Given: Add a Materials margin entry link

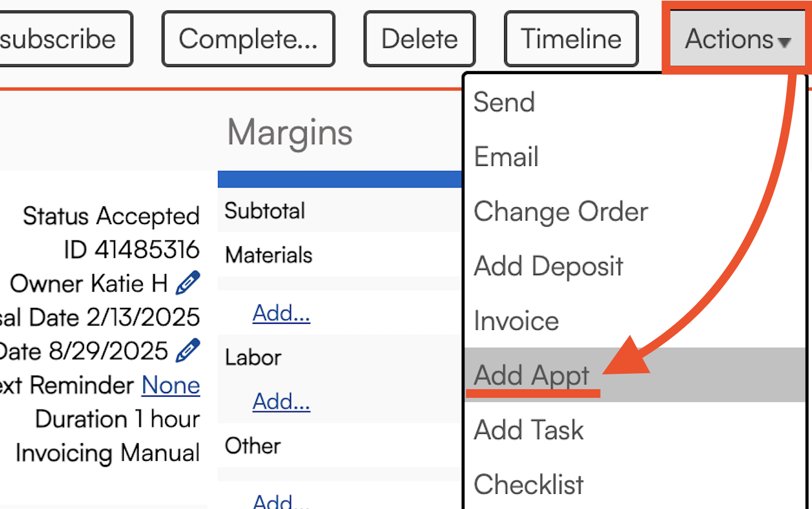Looking at the screenshot, I should tap(281, 313).
